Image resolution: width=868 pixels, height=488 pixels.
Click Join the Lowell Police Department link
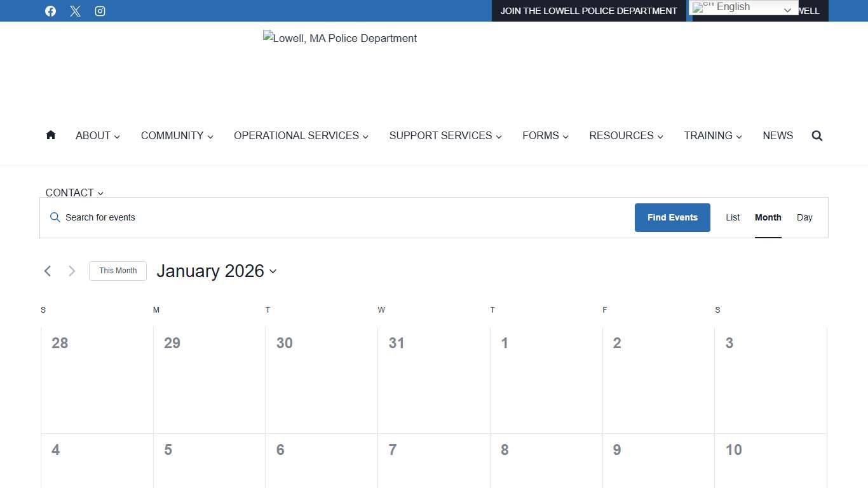[588, 11]
